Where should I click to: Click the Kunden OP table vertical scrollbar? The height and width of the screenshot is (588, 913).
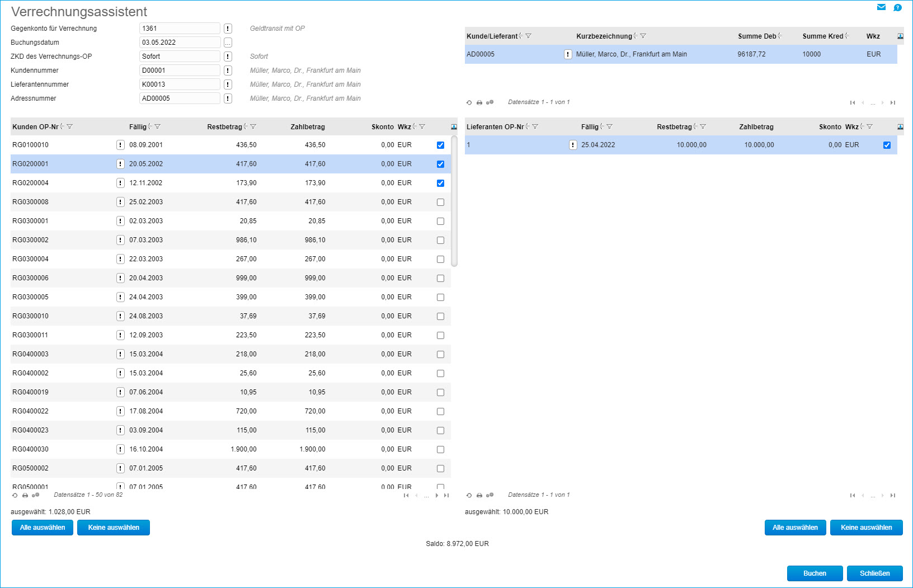point(454,201)
